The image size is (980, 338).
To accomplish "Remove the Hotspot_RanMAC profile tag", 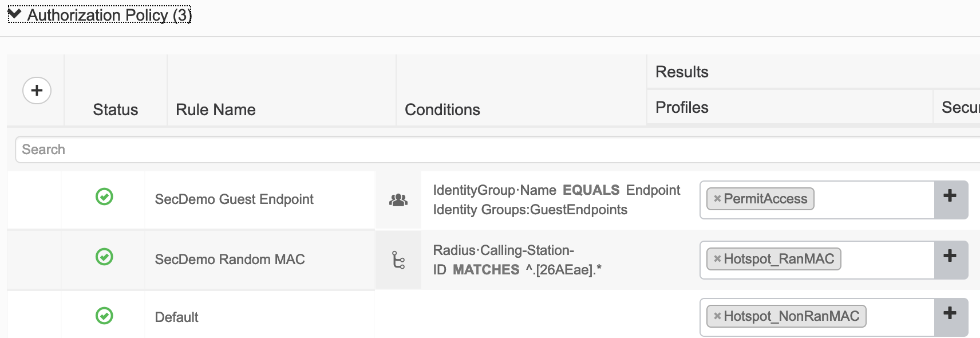I will 717,259.
